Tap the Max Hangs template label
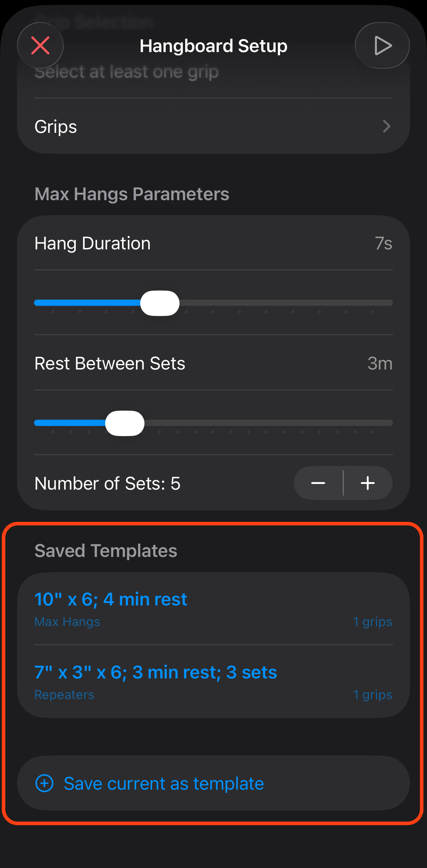Screen dimensions: 427x868 click(67, 622)
